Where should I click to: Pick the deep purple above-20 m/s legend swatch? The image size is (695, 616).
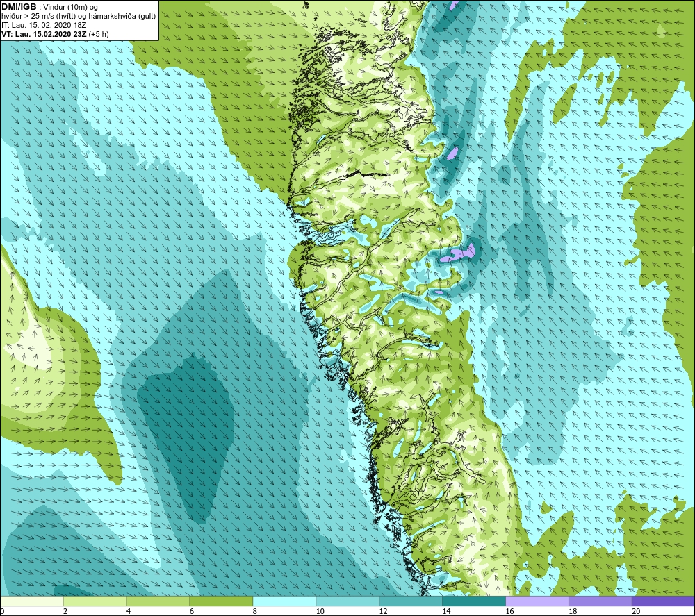(x=663, y=601)
